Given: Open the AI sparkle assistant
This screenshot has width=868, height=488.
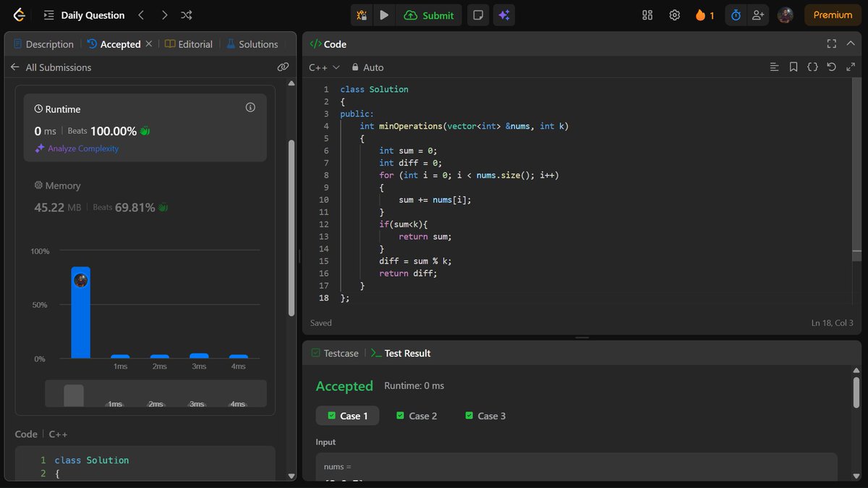Looking at the screenshot, I should point(504,15).
